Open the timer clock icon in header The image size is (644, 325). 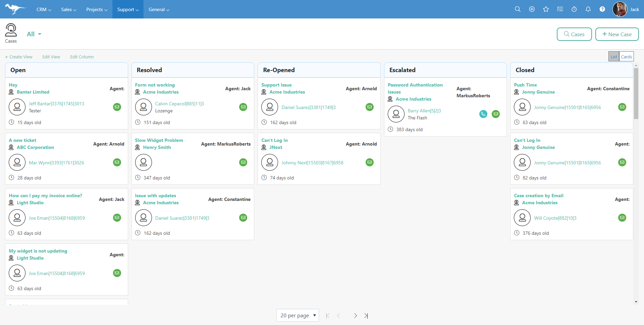(x=574, y=9)
